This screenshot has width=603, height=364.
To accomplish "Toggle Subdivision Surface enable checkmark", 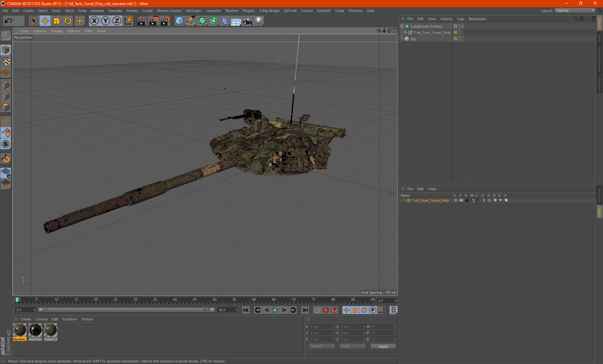I will click(x=463, y=26).
